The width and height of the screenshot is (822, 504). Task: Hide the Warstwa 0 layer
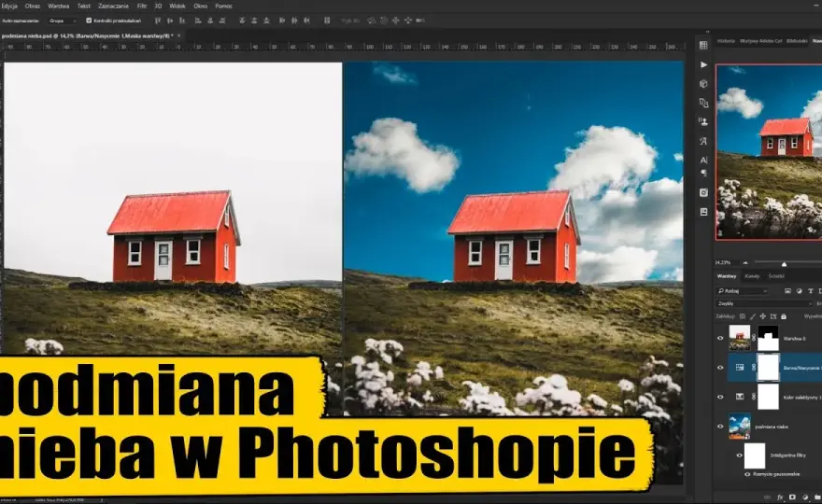[720, 339]
